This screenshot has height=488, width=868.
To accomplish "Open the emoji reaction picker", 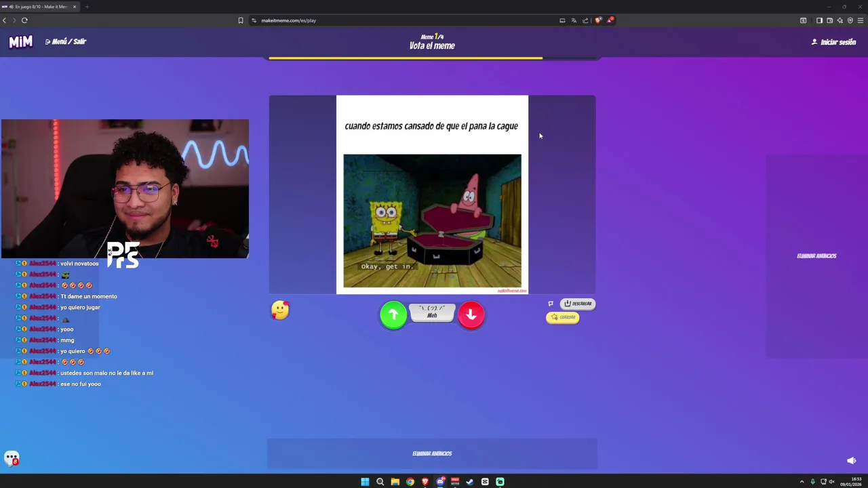I will (x=280, y=310).
